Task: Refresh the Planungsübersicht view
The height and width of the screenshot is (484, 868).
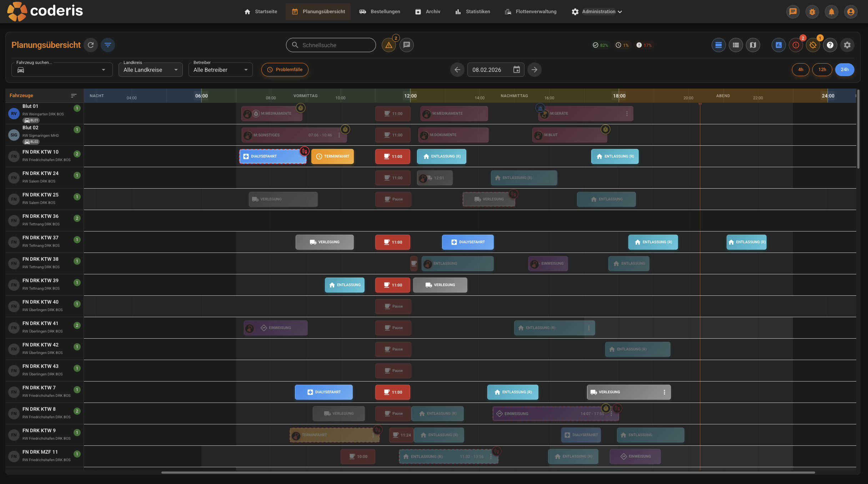Action: tap(91, 45)
